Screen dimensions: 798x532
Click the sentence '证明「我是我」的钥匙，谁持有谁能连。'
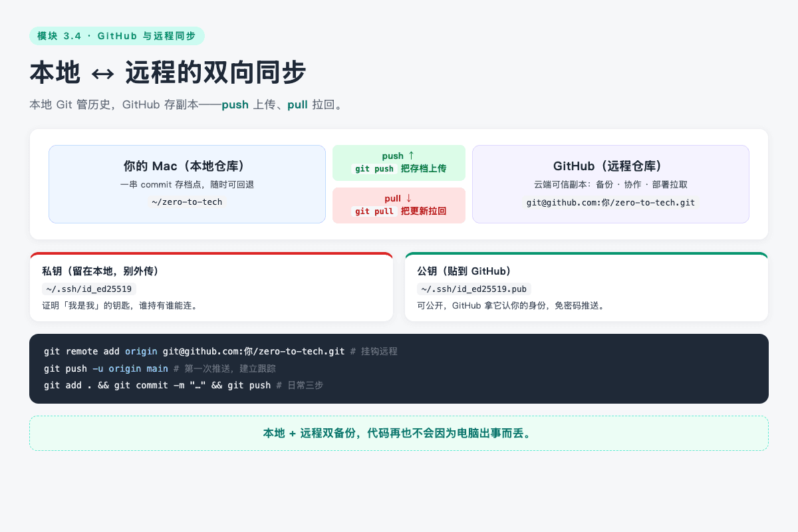(122, 306)
